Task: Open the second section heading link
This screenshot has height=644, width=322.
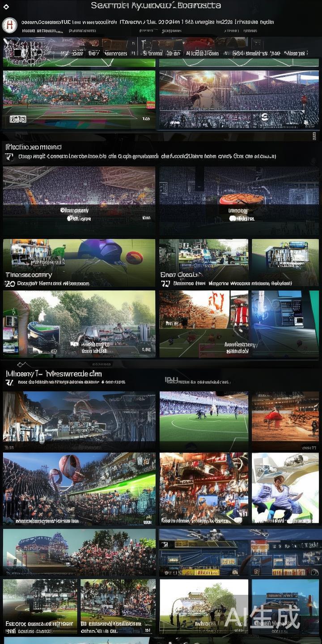Action: click(34, 147)
